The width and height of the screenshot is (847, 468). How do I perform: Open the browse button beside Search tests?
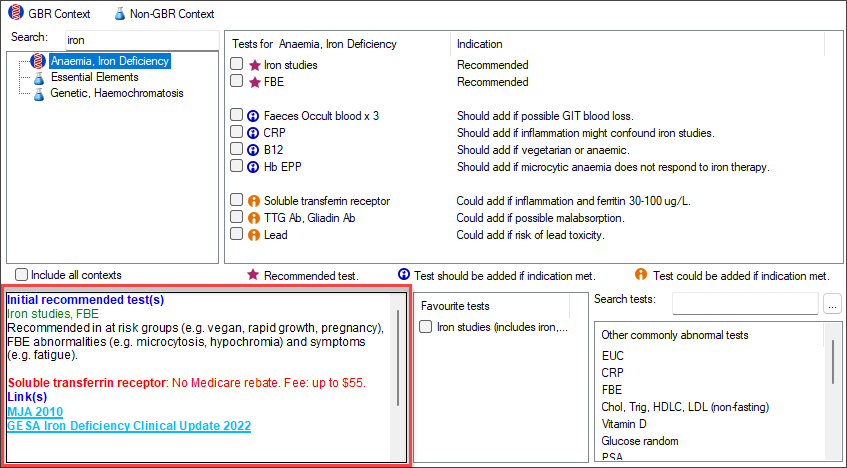point(833,302)
